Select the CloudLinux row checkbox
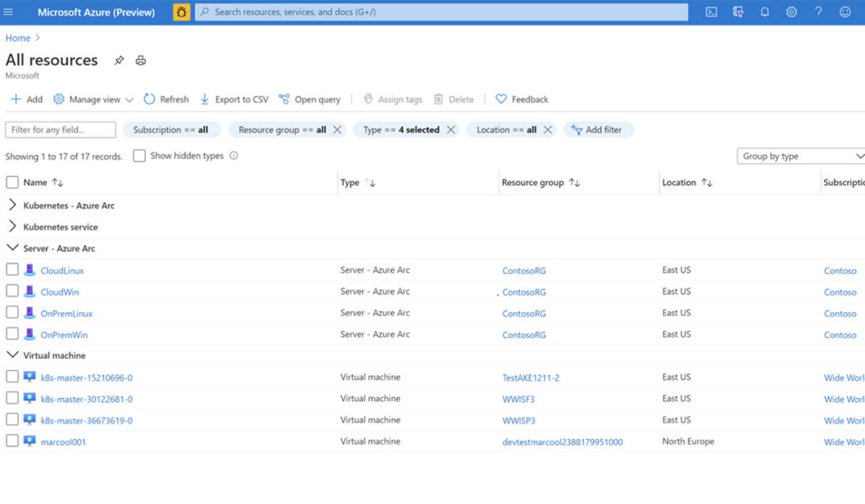865x504 pixels. (x=12, y=270)
